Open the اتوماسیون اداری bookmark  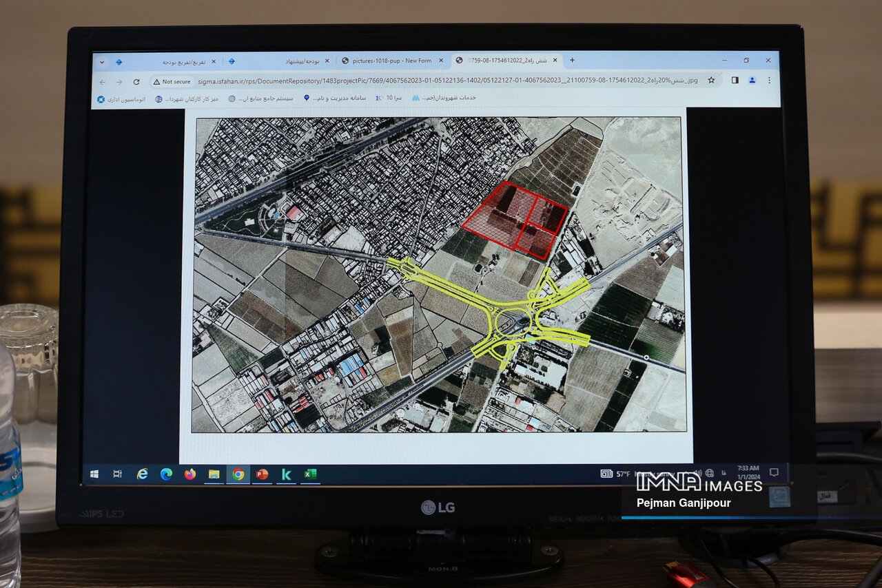[x=121, y=99]
